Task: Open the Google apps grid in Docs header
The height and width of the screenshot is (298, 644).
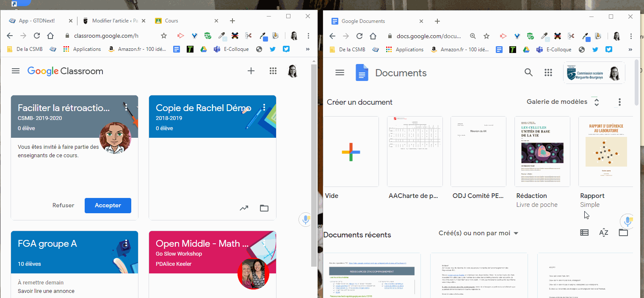Action: click(548, 72)
